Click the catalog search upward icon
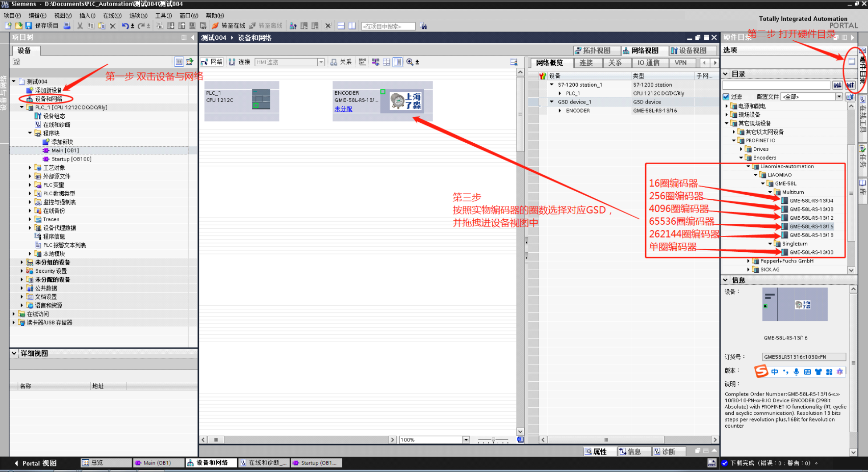Screen dimensions: 868x472 coord(850,85)
